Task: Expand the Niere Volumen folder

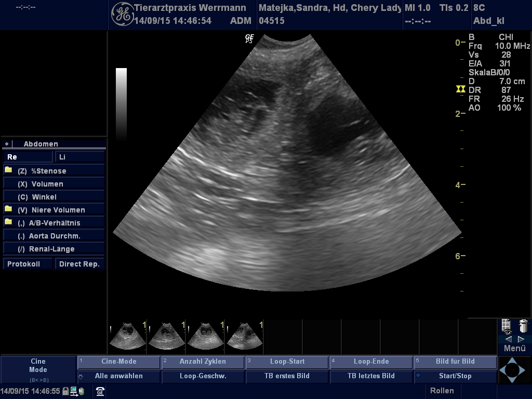Action: (8, 209)
